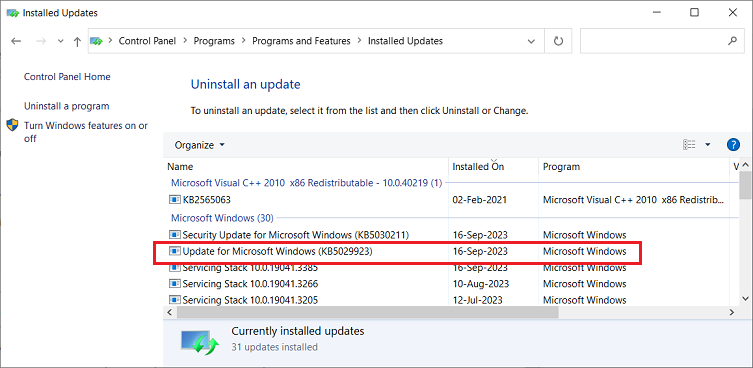Collapse the Microsoft Visual C++ 2010 group
The image size is (753, 368).
(307, 183)
